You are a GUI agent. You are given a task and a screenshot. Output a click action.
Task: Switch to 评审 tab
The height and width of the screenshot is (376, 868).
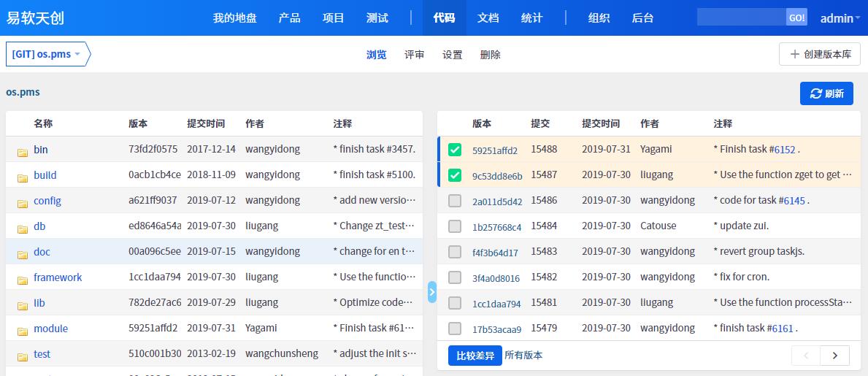(x=415, y=55)
